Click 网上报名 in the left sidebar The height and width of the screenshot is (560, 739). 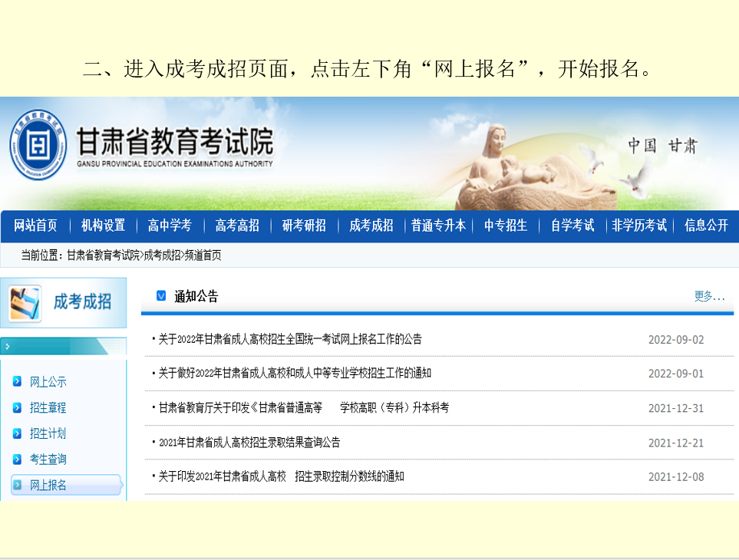[x=48, y=485]
